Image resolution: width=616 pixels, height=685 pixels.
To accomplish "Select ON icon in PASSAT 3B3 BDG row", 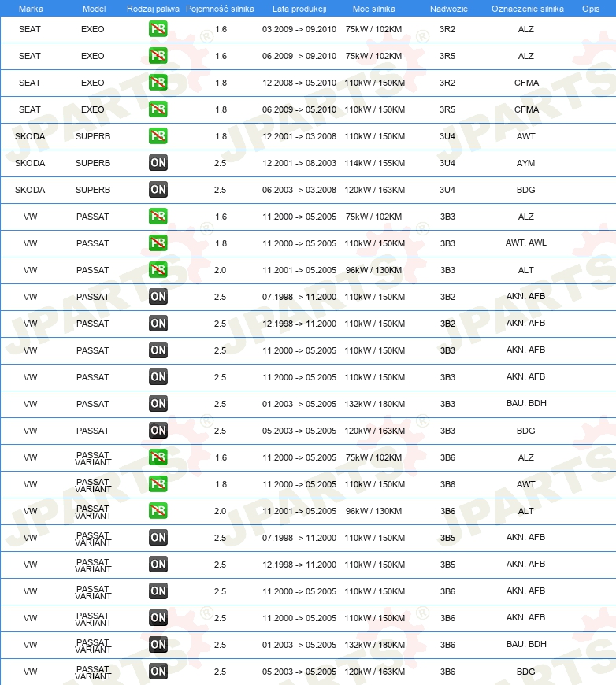I will click(x=158, y=431).
